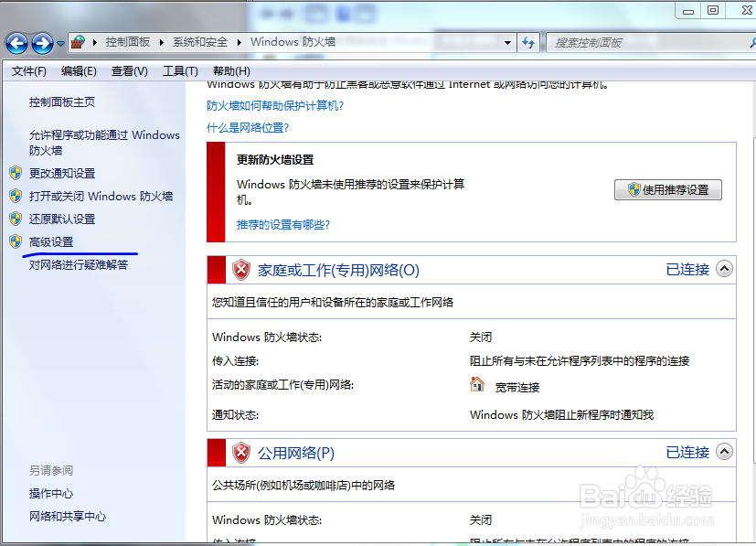Click 公用网络(P) heading
The image size is (756, 546).
click(x=296, y=454)
